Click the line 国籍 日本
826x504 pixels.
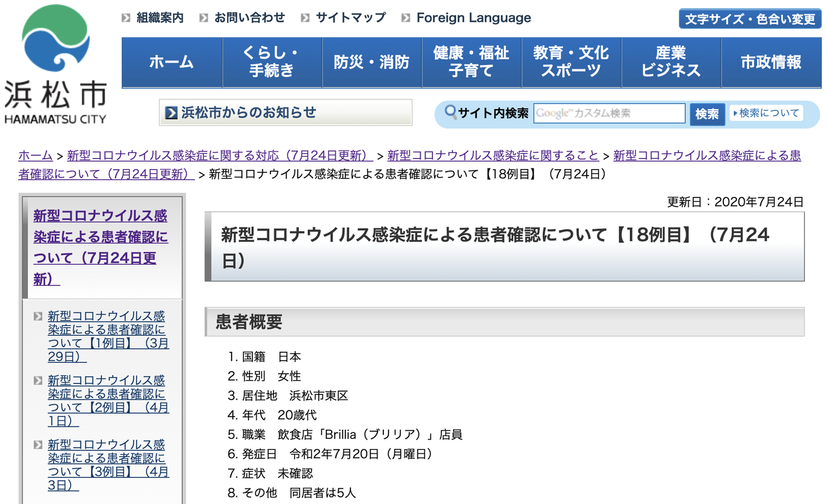point(271,356)
